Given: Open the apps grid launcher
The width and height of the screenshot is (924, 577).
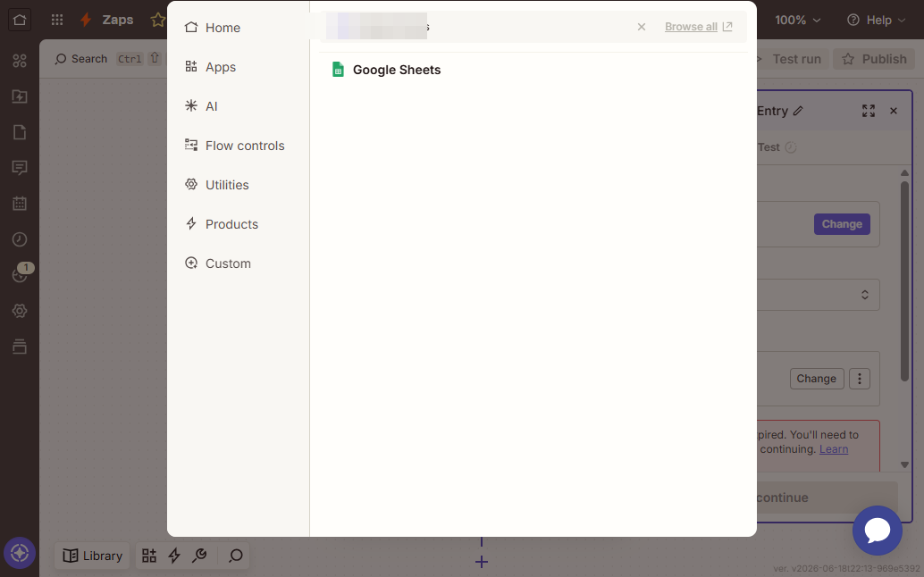Looking at the screenshot, I should coord(57,20).
